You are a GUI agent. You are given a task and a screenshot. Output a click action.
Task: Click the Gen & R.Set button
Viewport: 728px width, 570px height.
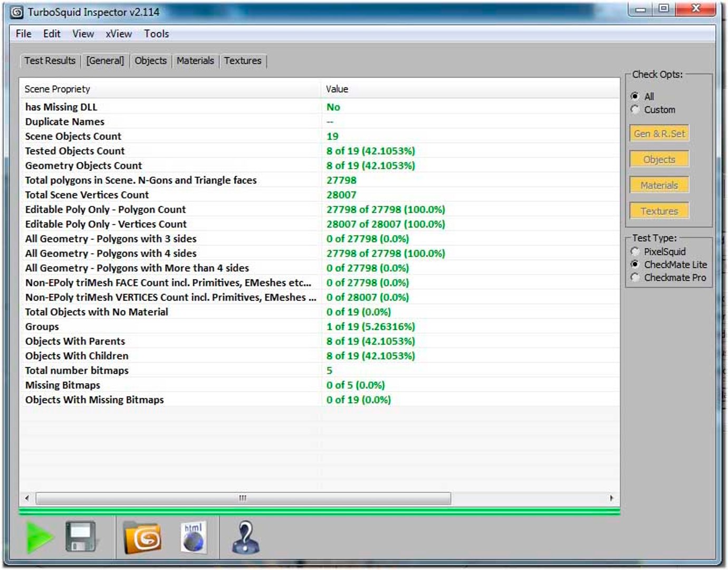[x=659, y=134]
